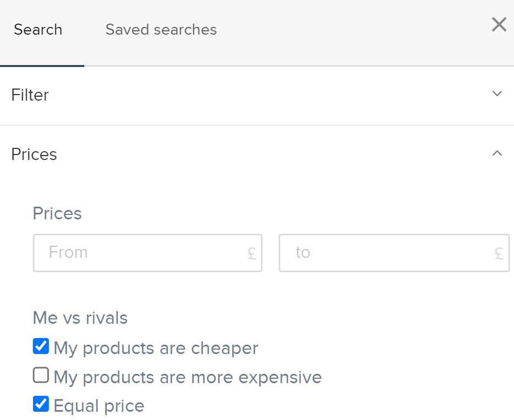Click blank header area beside Saved searches
Screen dimensions: 514x420
point(352,30)
